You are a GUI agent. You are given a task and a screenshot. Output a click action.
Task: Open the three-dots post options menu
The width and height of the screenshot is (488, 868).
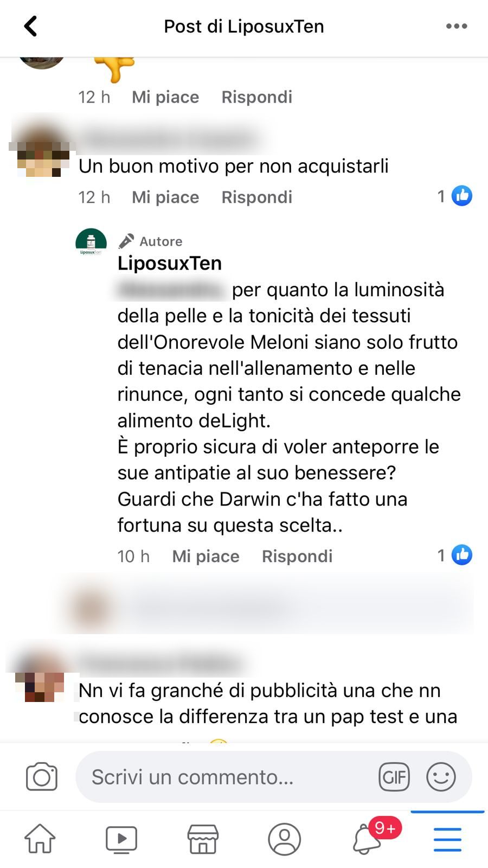(x=457, y=26)
